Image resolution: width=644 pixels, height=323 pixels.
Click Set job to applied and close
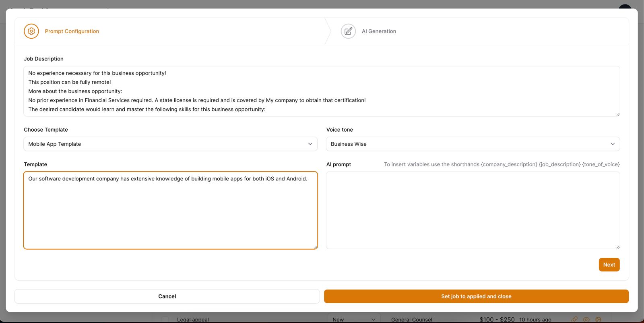click(476, 296)
